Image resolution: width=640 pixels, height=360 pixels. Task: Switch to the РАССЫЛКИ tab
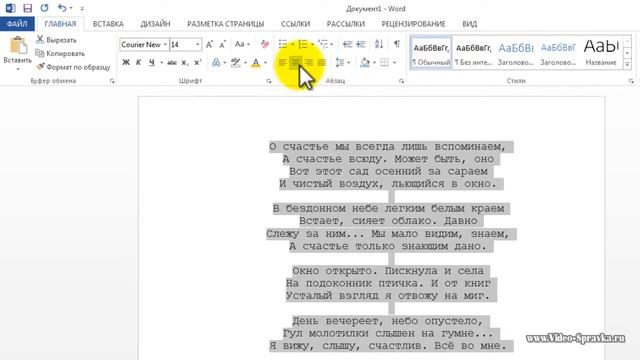[346, 24]
